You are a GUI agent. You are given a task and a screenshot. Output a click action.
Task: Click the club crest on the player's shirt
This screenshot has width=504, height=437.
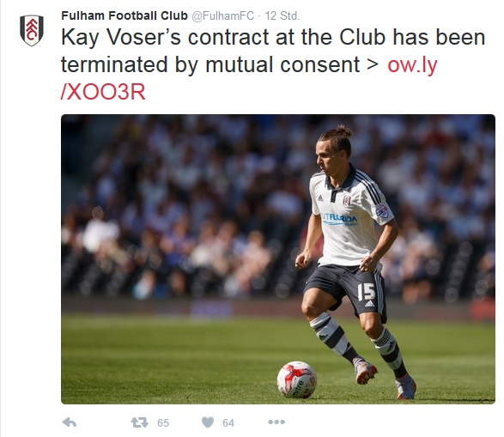pyautogui.click(x=347, y=201)
